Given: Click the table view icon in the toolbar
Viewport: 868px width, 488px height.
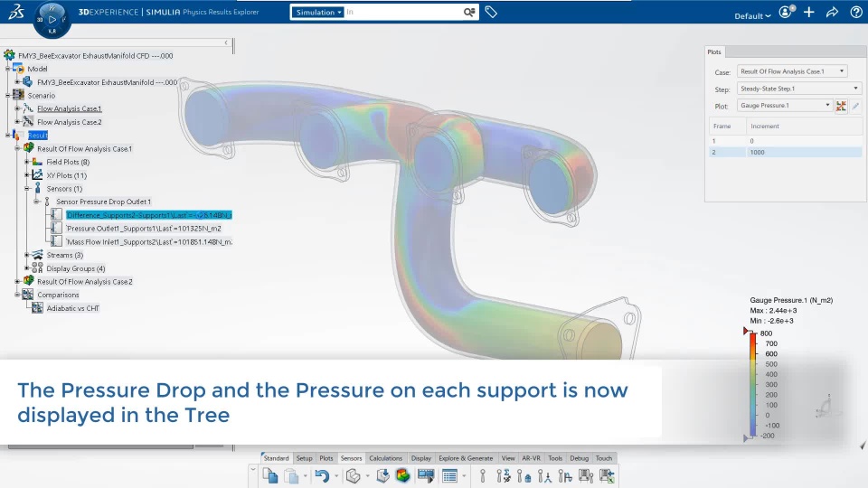Looking at the screenshot, I should [x=449, y=475].
